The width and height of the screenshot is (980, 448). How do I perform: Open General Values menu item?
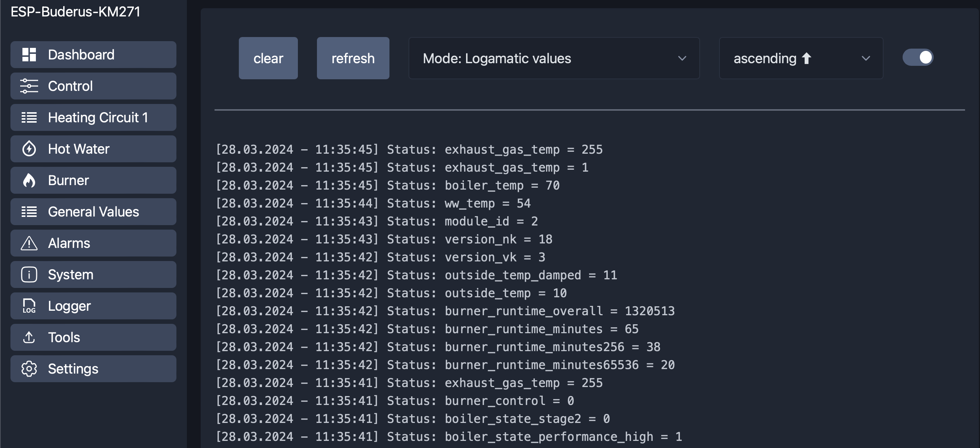coord(93,212)
